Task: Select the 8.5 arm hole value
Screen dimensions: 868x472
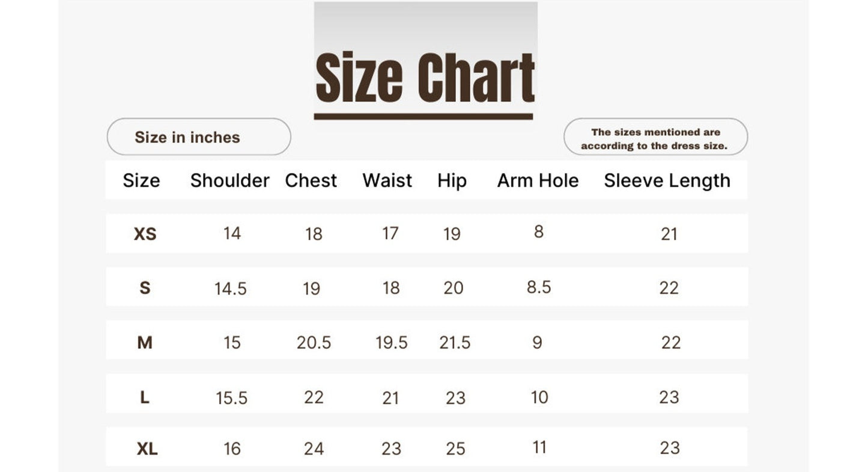Action: [539, 287]
